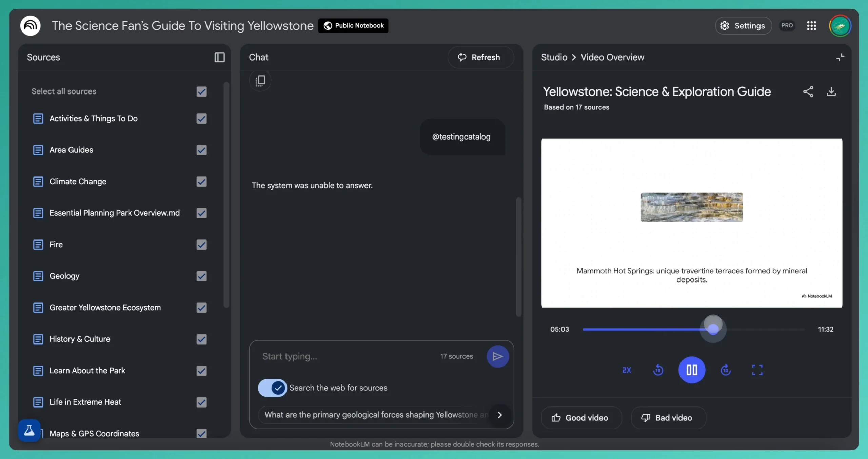Screen dimensions: 868x459
Task: Go back to Studio breadcrumb
Action: pos(554,57)
